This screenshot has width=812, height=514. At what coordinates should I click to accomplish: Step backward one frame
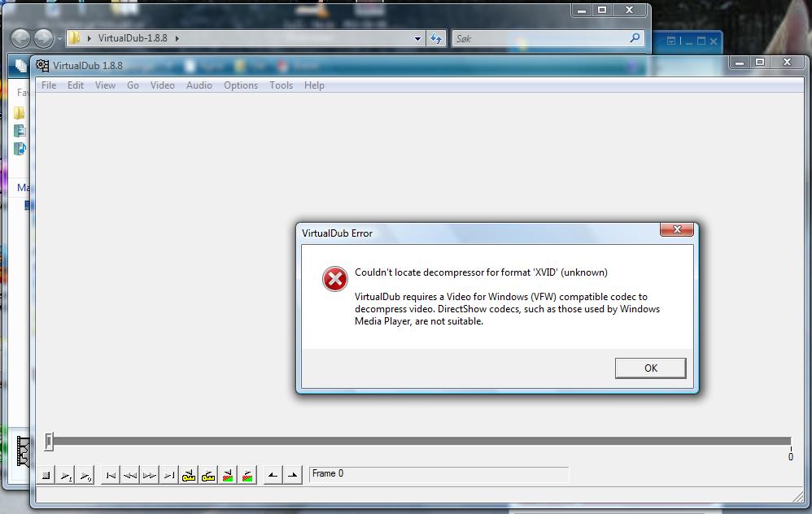(130, 475)
